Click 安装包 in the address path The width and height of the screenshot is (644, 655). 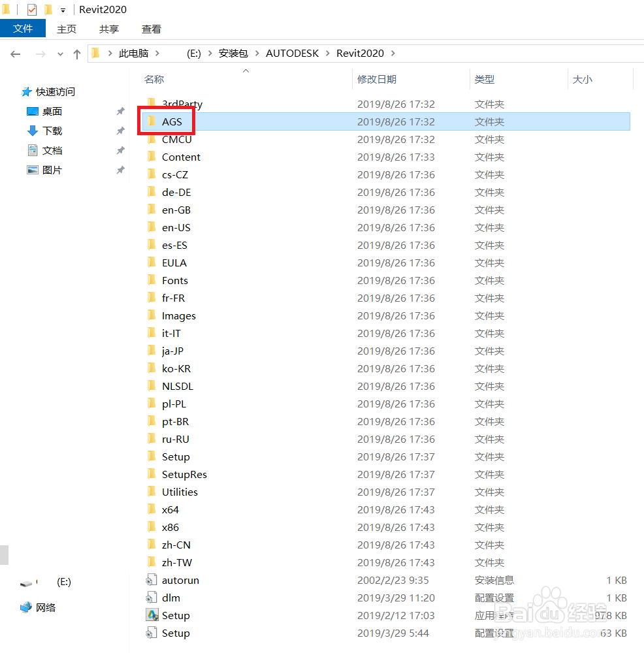233,53
